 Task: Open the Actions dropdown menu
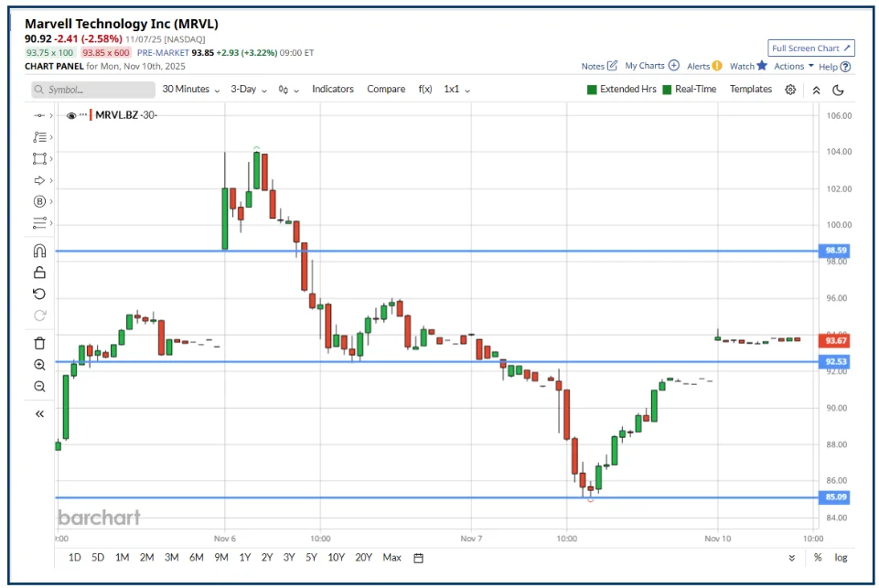[x=788, y=66]
